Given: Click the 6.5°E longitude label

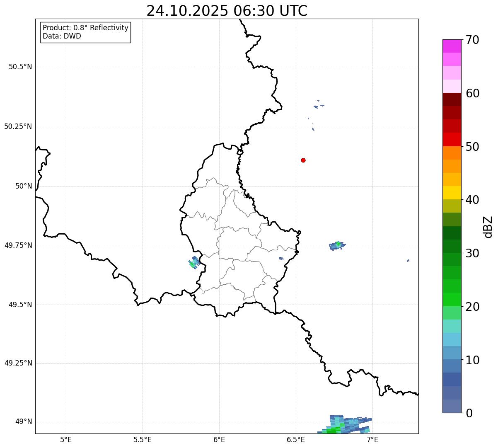Looking at the screenshot, I should coord(296,439).
